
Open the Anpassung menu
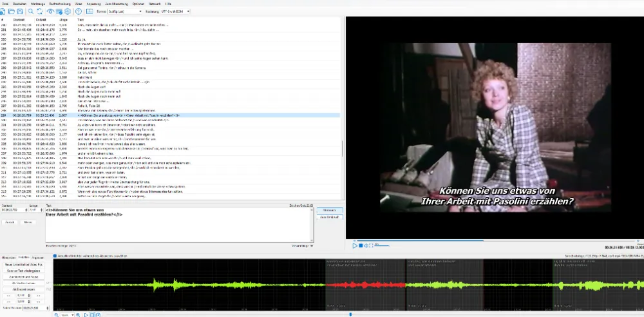[x=94, y=3]
